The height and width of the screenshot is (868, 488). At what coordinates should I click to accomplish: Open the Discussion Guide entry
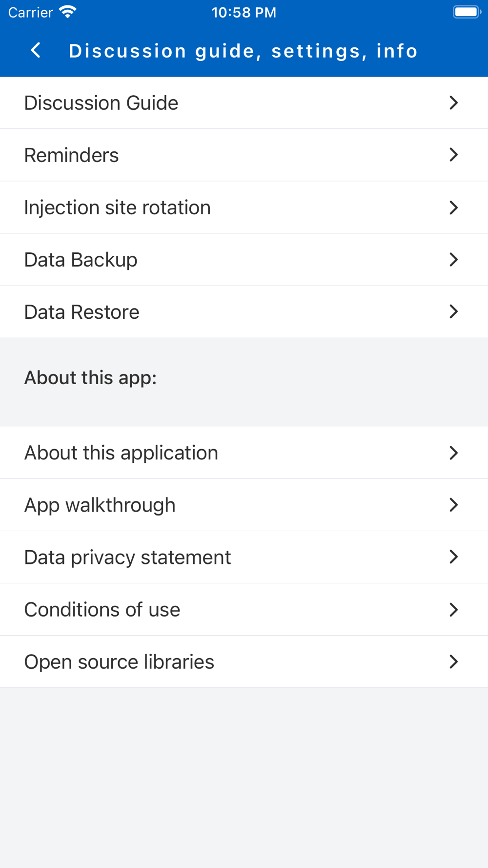[244, 103]
